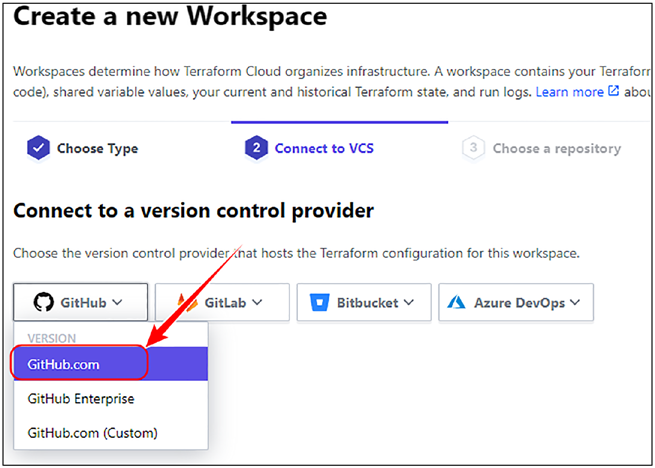
Task: Open the Learn more link
Action: [569, 92]
